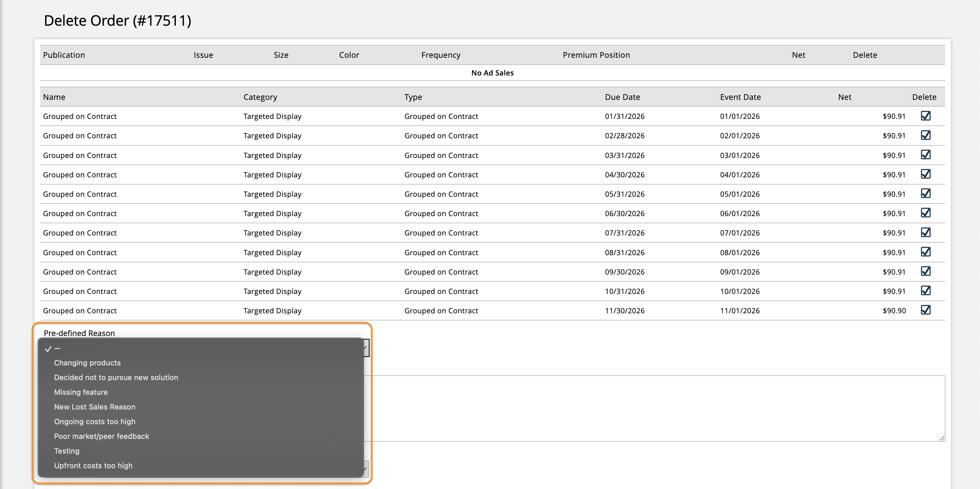Select 'Changing products' reason option

click(87, 363)
